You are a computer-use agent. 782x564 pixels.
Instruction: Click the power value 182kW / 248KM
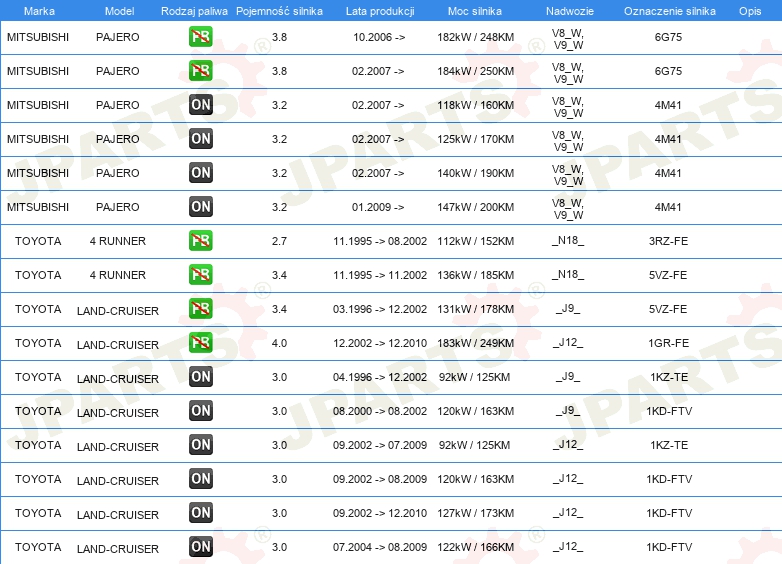(x=475, y=37)
